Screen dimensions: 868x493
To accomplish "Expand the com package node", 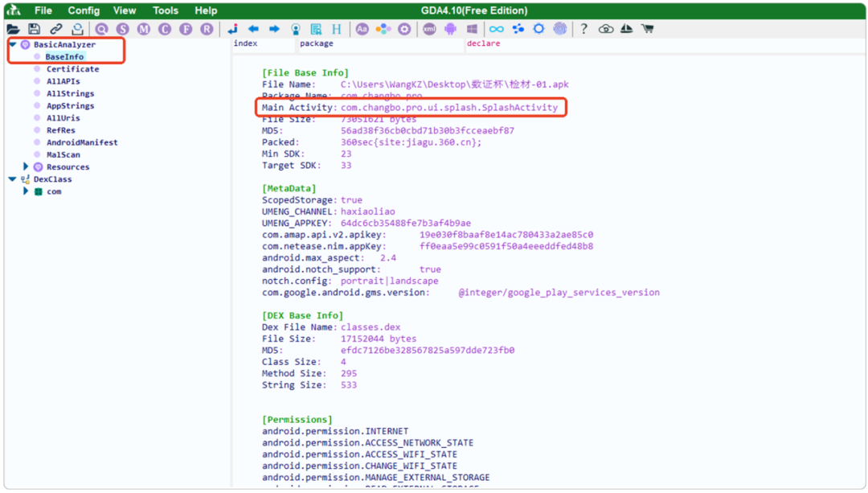I will (x=26, y=191).
